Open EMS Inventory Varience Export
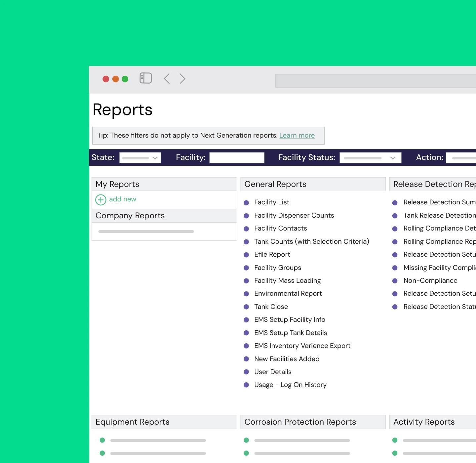The height and width of the screenshot is (463, 476). [302, 346]
